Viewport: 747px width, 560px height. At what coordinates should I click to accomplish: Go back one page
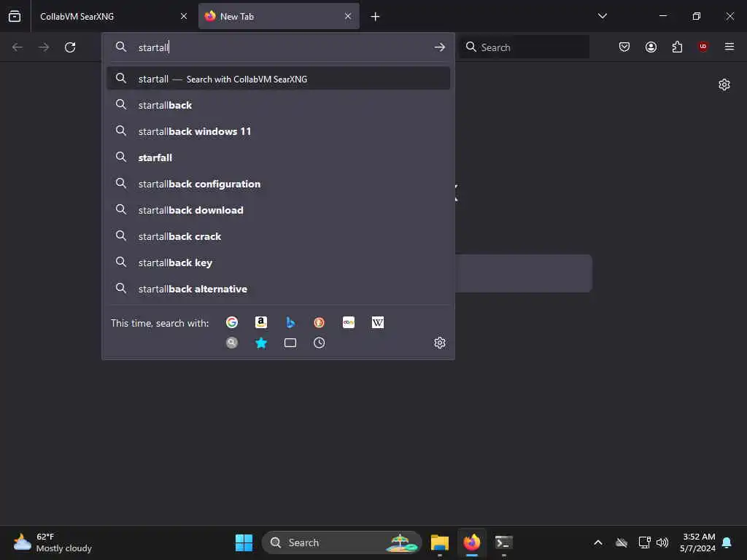pyautogui.click(x=18, y=47)
